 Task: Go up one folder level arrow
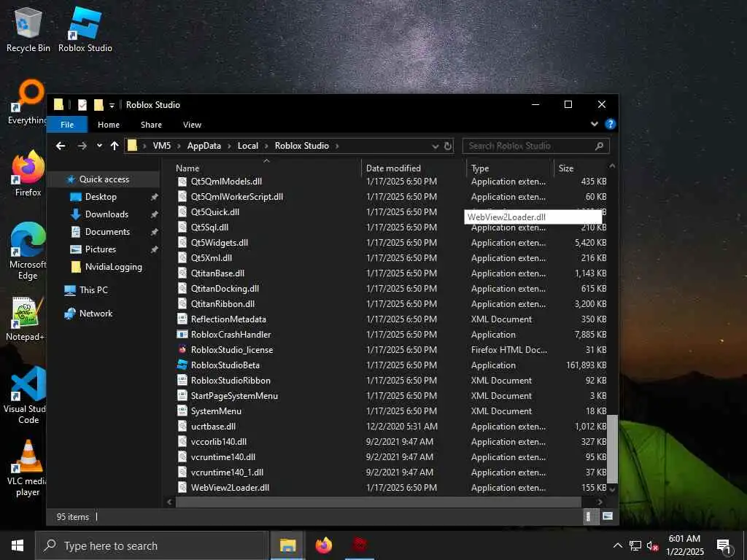115,146
